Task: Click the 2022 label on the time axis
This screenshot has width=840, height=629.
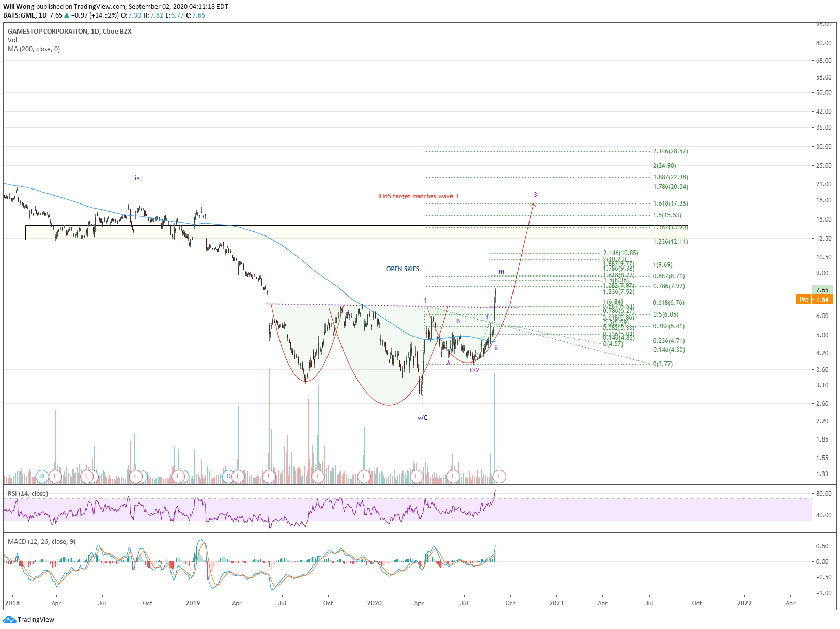Action: coord(744,603)
